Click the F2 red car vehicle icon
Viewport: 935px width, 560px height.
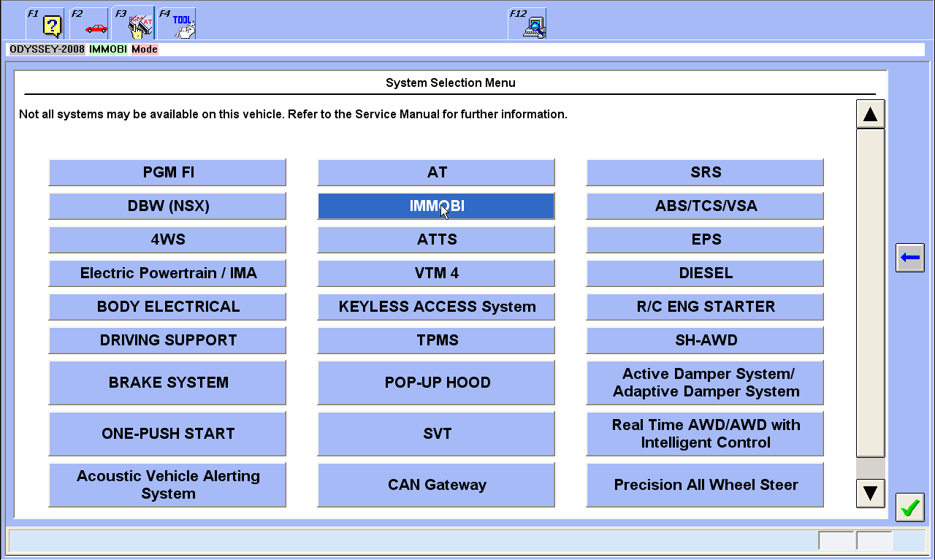click(x=89, y=24)
